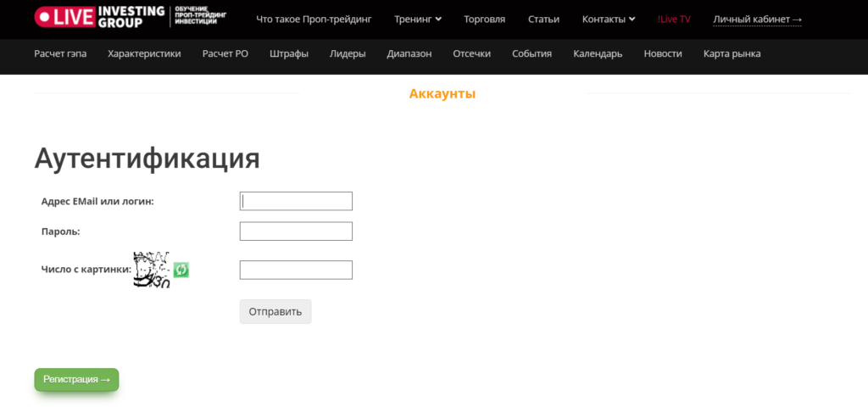The image size is (868, 418).
Task: Go to Карта рынка tab
Action: pos(732,53)
